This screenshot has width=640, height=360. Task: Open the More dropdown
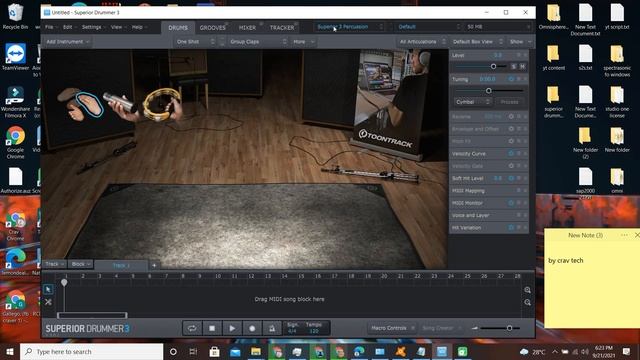(x=304, y=42)
